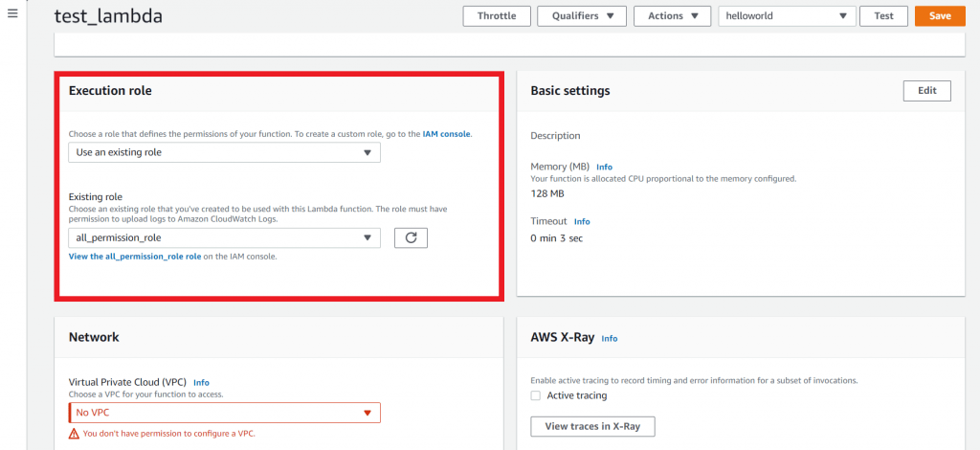The image size is (980, 450).
Task: Expand the No VPC dropdown
Action: [x=224, y=413]
